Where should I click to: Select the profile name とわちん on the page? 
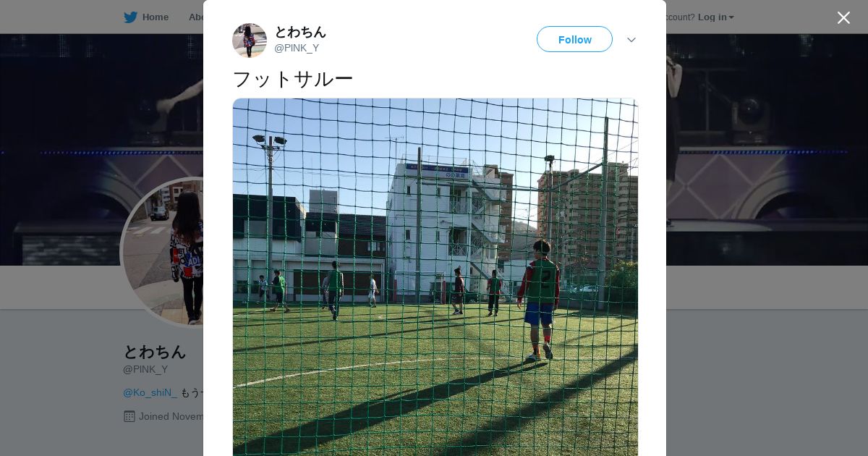[155, 352]
